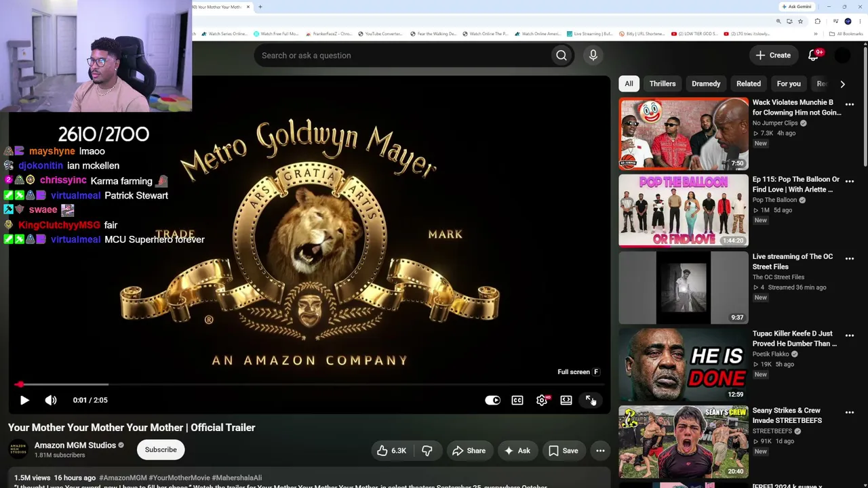Screen dimensions: 868x488
Task: Share this video
Action: pos(469,451)
